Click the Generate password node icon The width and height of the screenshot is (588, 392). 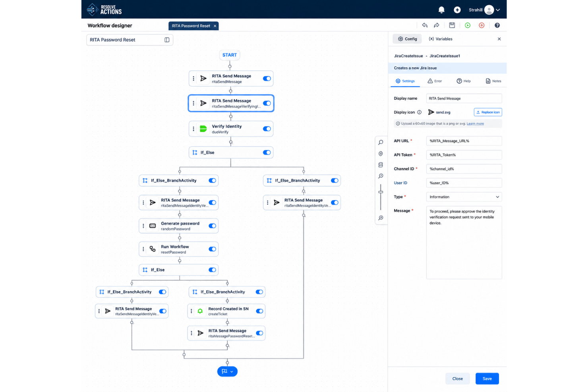pyautogui.click(x=153, y=226)
